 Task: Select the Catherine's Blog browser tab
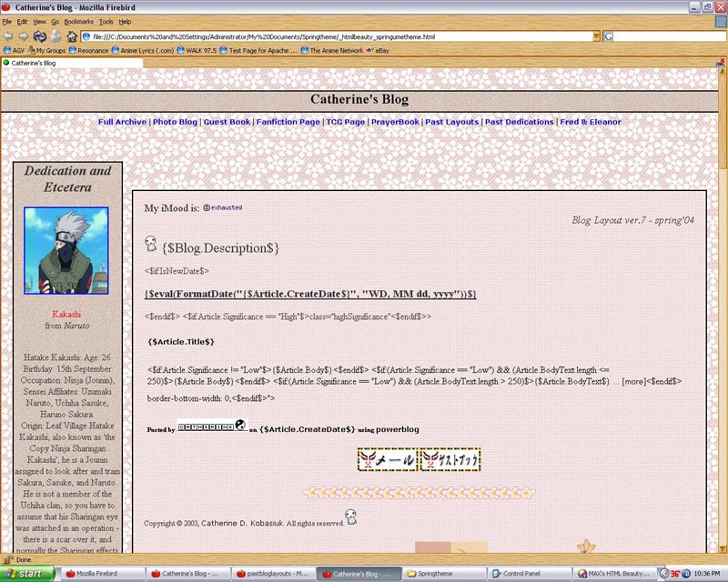[x=72, y=63]
